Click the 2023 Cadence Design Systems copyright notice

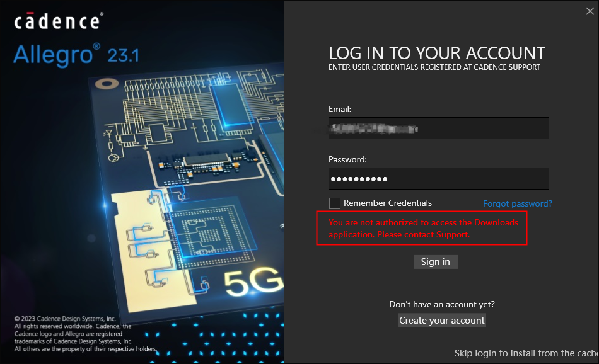[x=86, y=334]
